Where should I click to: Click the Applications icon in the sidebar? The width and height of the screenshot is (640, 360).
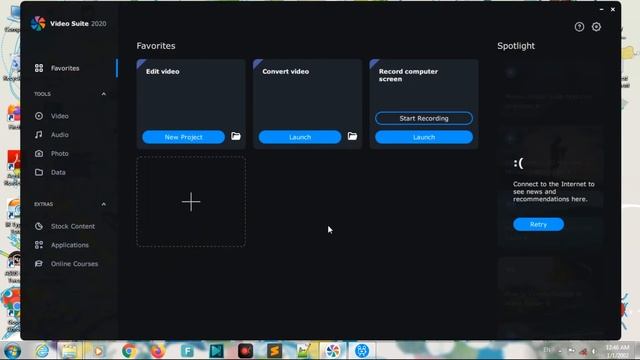39,245
